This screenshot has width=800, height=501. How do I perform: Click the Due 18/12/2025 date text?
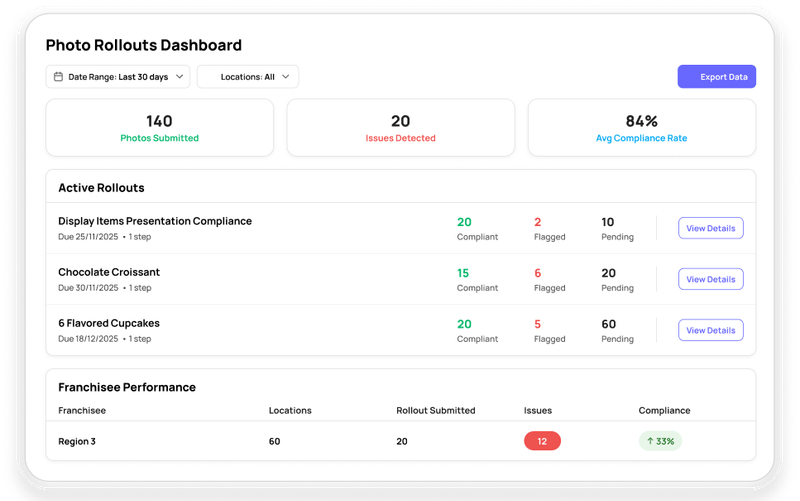[x=88, y=339]
